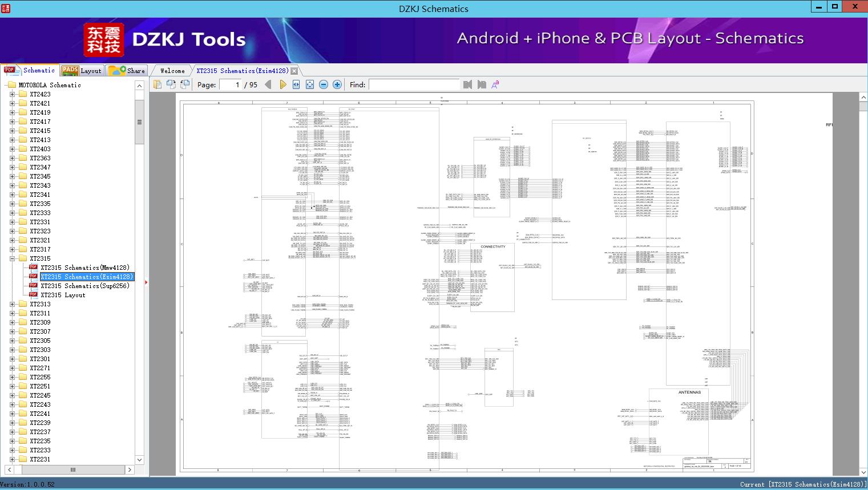This screenshot has width=868, height=490.
Task: Zoom out with the minus icon
Action: tap(324, 84)
